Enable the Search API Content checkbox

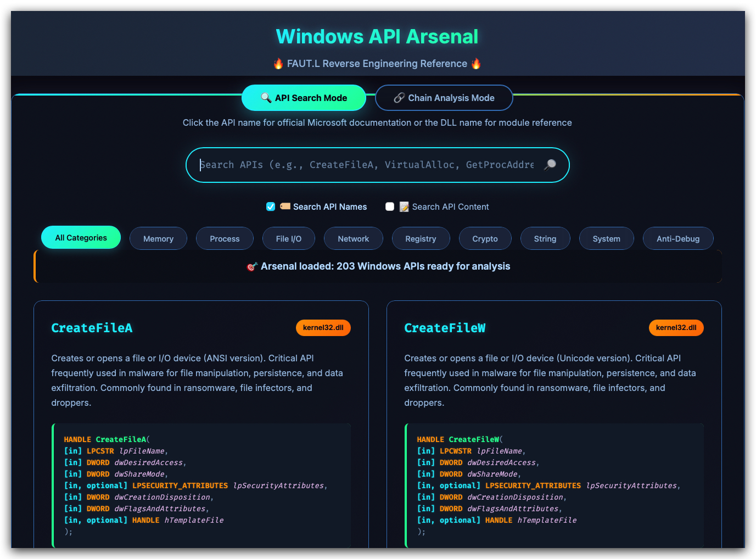390,206
